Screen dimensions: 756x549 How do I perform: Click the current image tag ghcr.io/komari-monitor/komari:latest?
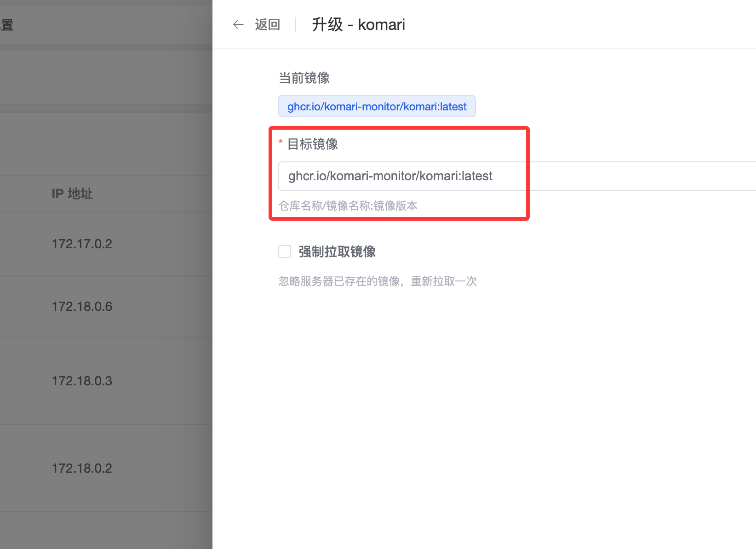tap(377, 107)
